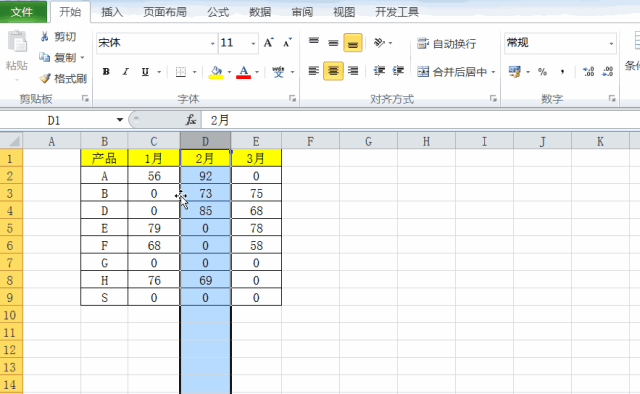Open the Name Box dropdown arrow
Screen dimensions: 640x394
pos(120,120)
